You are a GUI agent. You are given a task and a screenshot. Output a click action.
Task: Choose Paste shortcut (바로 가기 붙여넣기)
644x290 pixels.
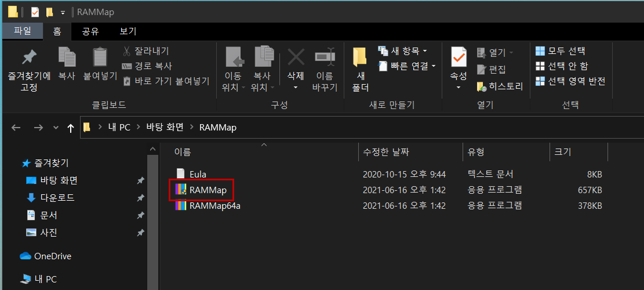(x=166, y=81)
